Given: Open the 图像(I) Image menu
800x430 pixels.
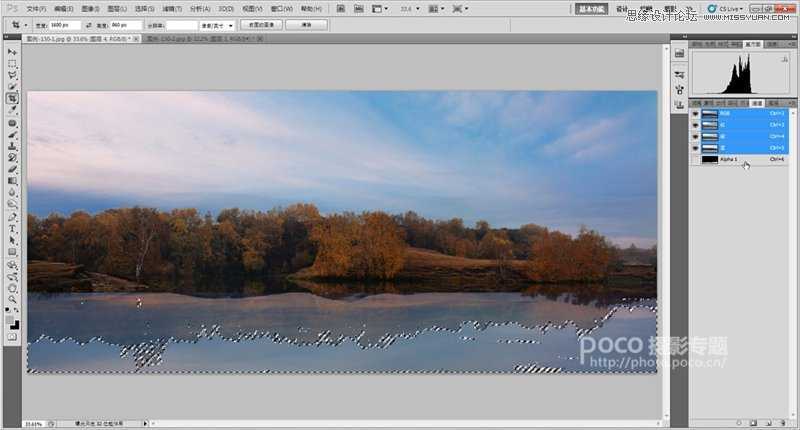Looking at the screenshot, I should click(x=91, y=9).
